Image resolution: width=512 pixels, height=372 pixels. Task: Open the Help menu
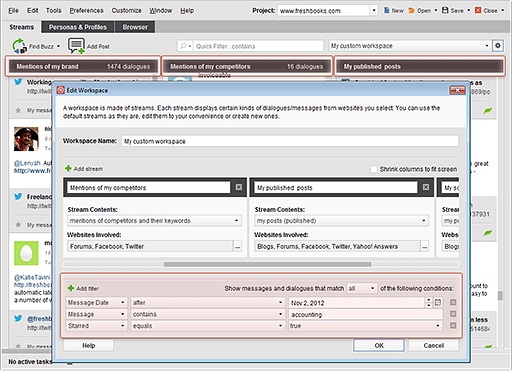pyautogui.click(x=187, y=11)
